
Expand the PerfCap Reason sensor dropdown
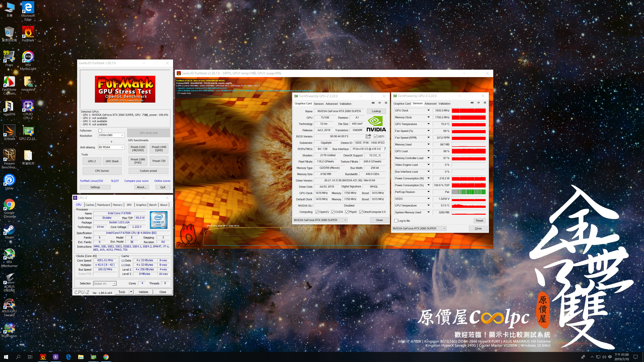coord(428,192)
